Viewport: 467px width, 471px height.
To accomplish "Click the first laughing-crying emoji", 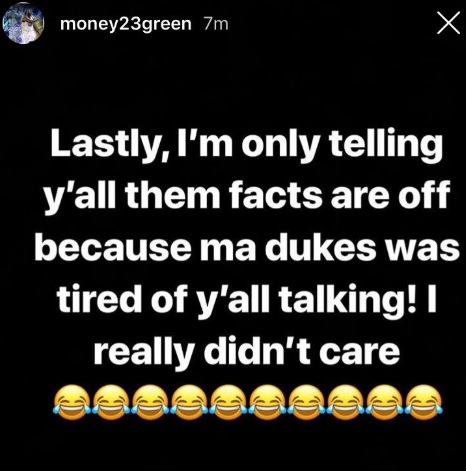I will (x=72, y=402).
